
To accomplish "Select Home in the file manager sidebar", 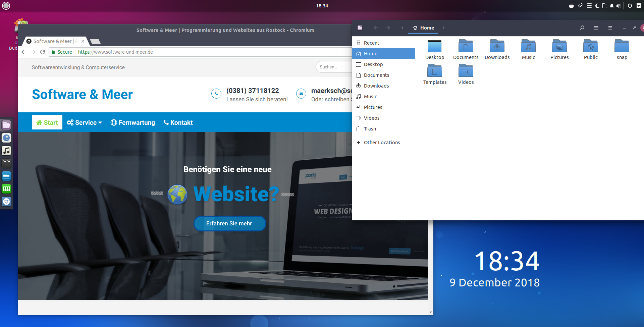I will pos(383,54).
